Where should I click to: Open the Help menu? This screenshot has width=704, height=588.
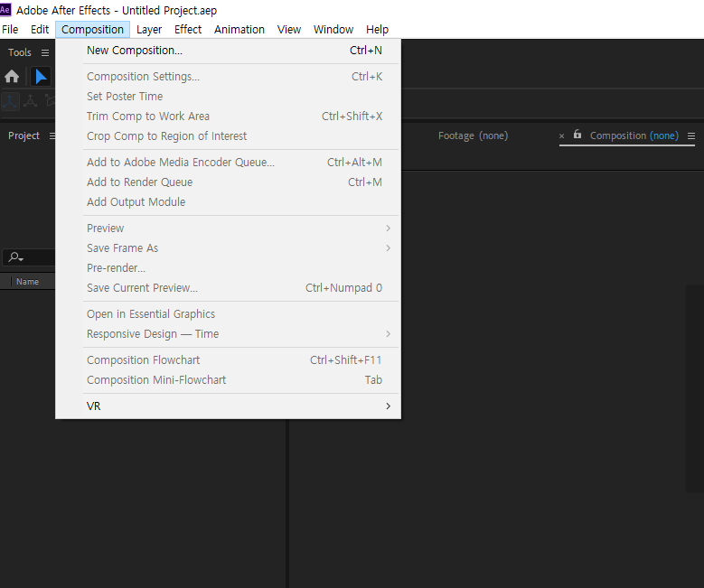(x=377, y=30)
